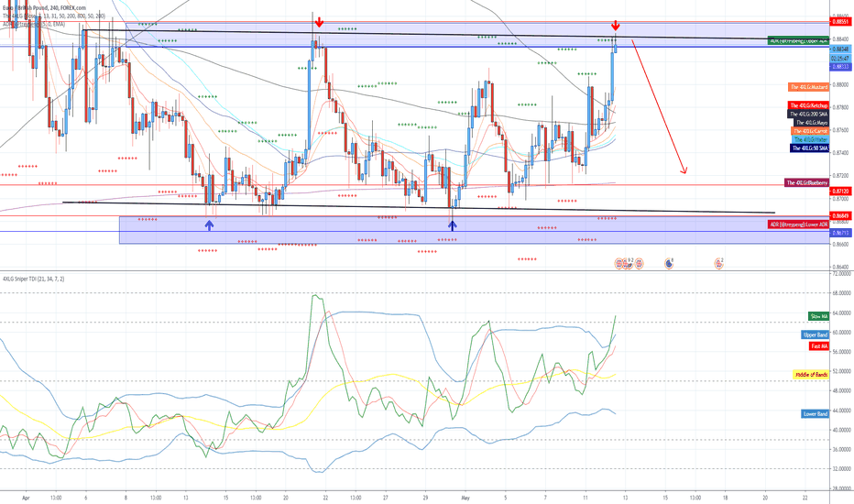Click The 4XLG:Blueberry label
Image resolution: width=854 pixels, height=504 pixels.
point(806,182)
